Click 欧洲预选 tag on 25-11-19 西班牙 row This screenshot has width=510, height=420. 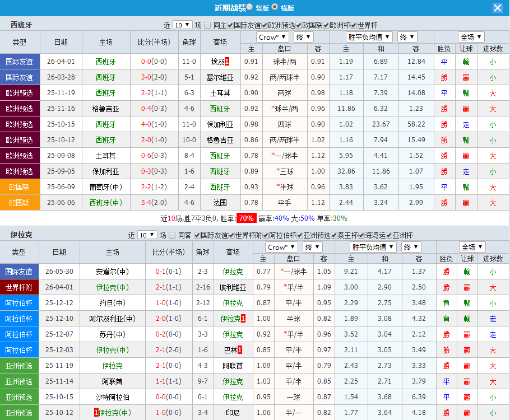20,93
